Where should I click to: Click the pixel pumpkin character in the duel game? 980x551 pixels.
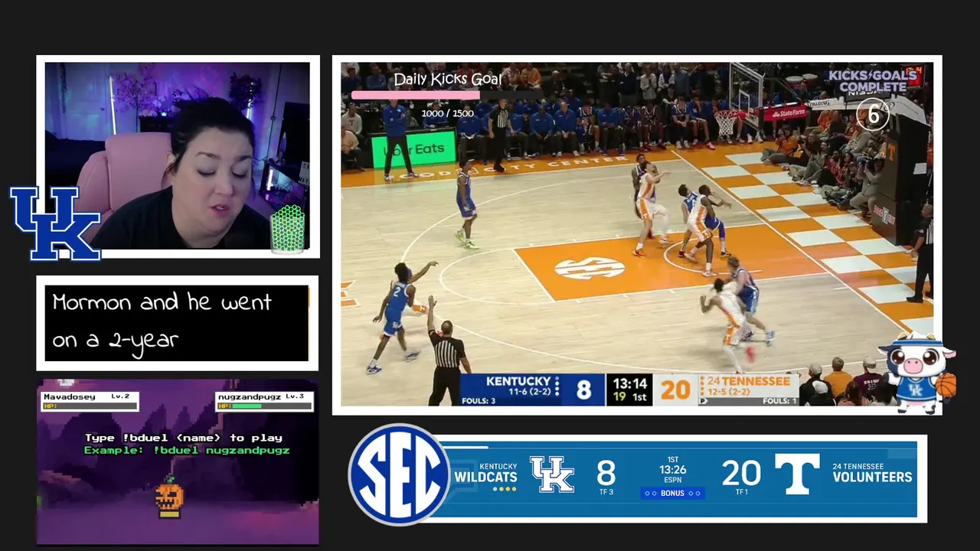[x=169, y=497]
